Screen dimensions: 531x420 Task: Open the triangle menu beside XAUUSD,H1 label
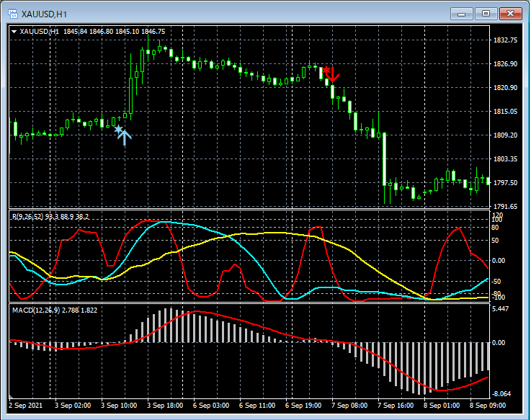click(14, 32)
